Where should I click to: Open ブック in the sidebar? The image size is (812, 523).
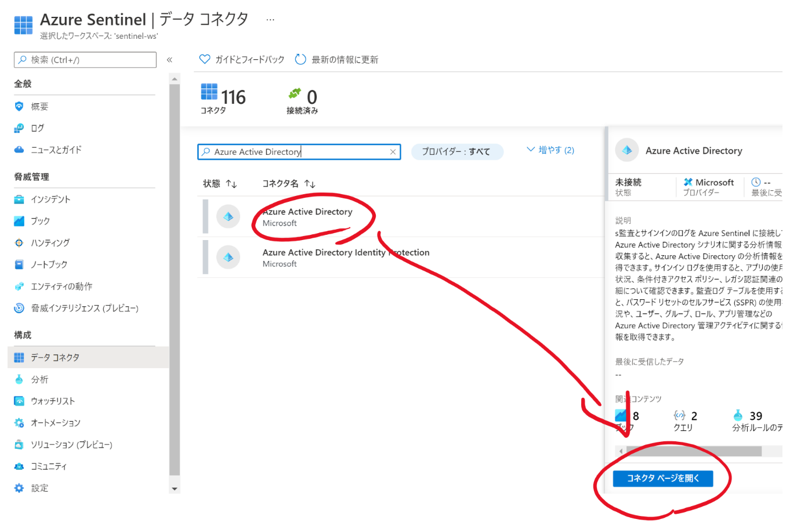tap(41, 221)
